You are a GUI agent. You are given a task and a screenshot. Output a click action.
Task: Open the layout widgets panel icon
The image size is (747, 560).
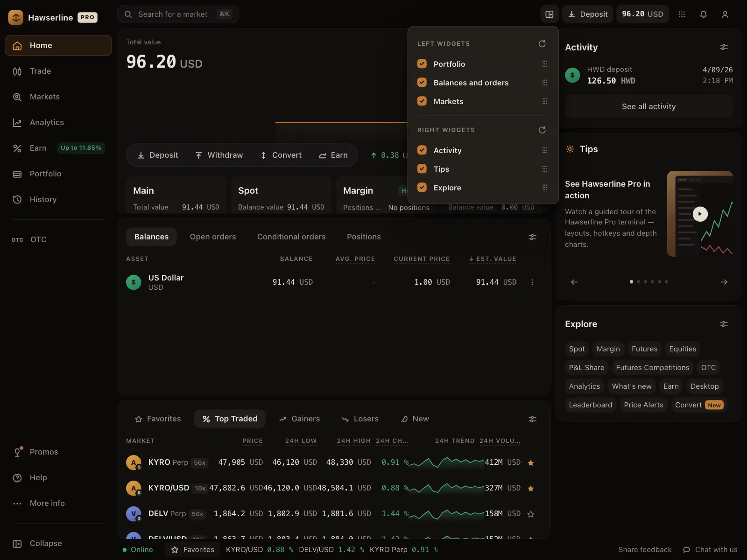[x=550, y=14]
